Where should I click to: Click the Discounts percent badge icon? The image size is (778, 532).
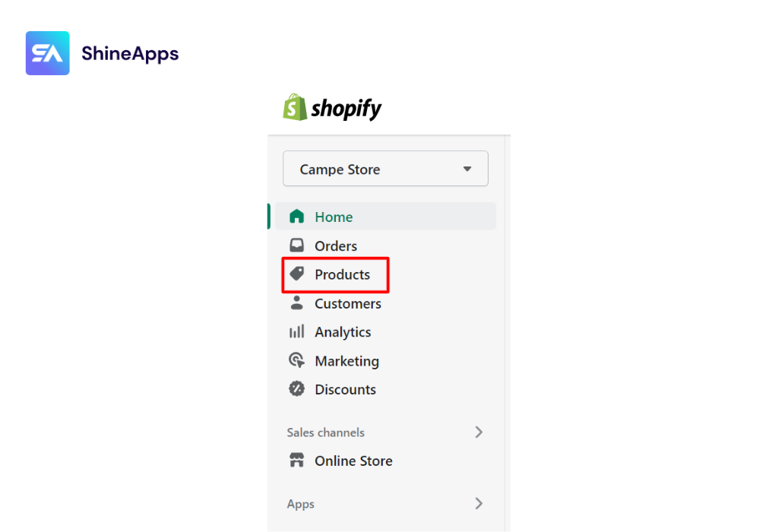coord(297,388)
